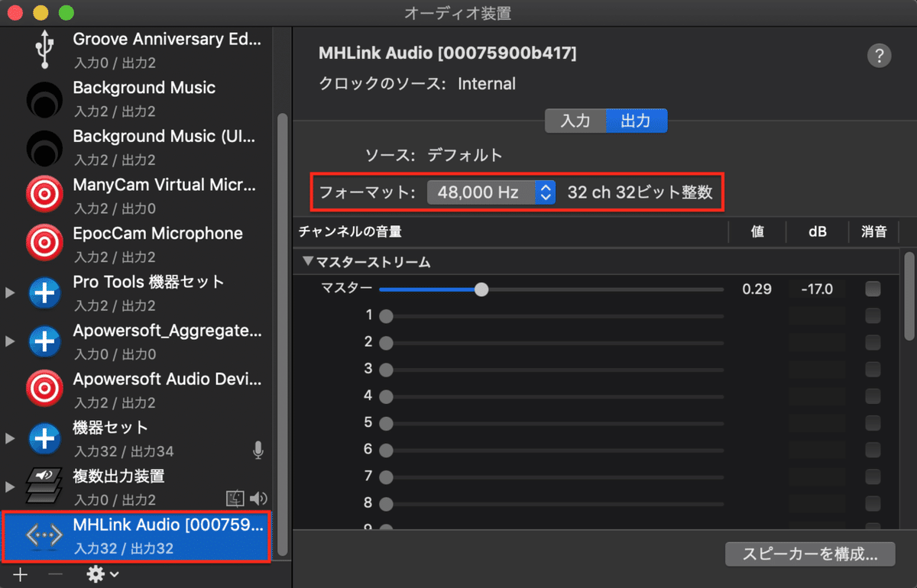The width and height of the screenshot is (917, 588).
Task: Toggle mute checkbox for channel 2
Action: pos(873,342)
